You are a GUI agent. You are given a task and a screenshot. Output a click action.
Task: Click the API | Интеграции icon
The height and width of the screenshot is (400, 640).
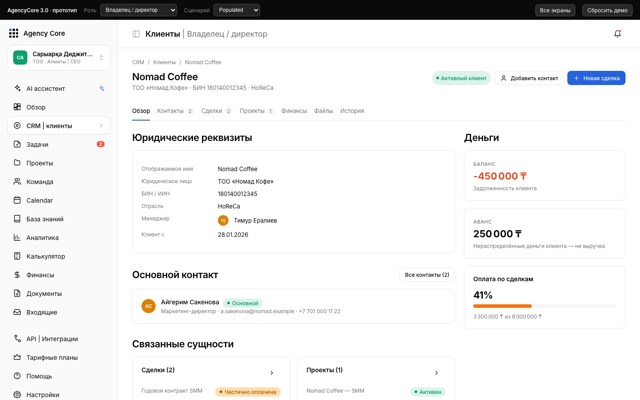[17, 338]
